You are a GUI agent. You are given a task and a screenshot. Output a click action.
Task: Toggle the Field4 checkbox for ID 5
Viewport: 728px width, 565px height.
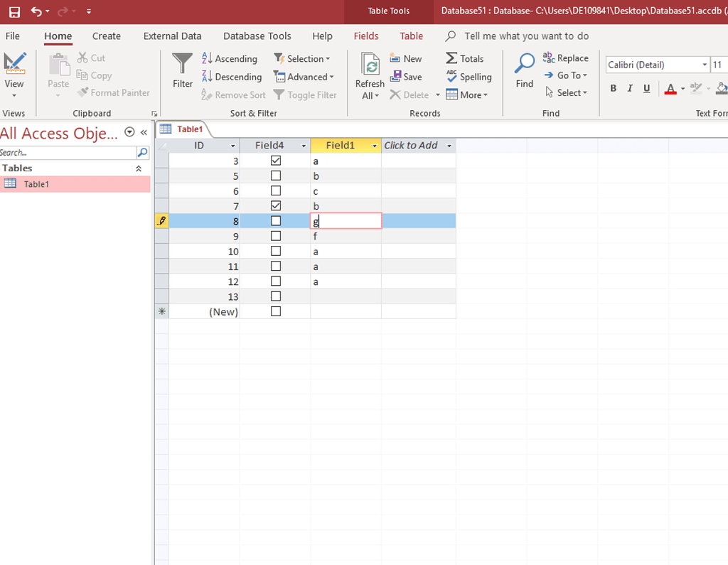coord(275,176)
